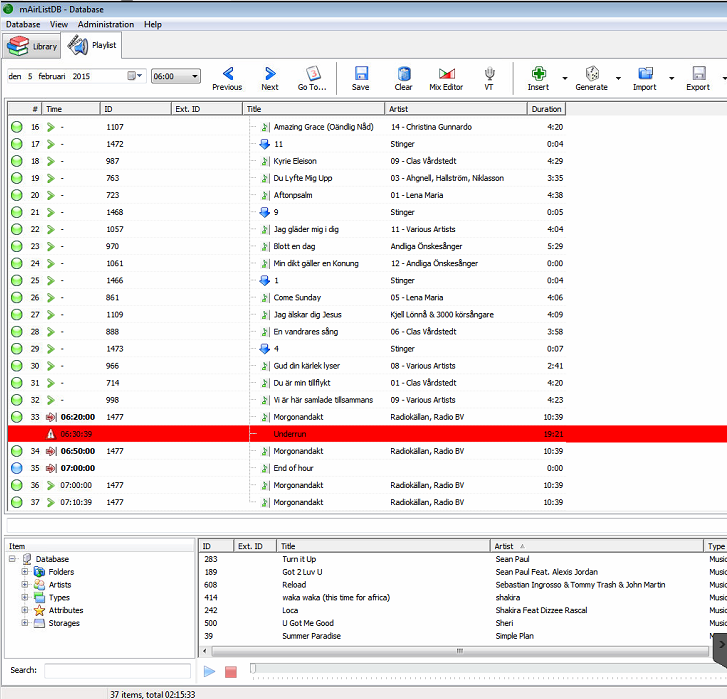Viewport: 727px width, 699px height.
Task: Click the Generate dice icon
Action: (x=591, y=75)
